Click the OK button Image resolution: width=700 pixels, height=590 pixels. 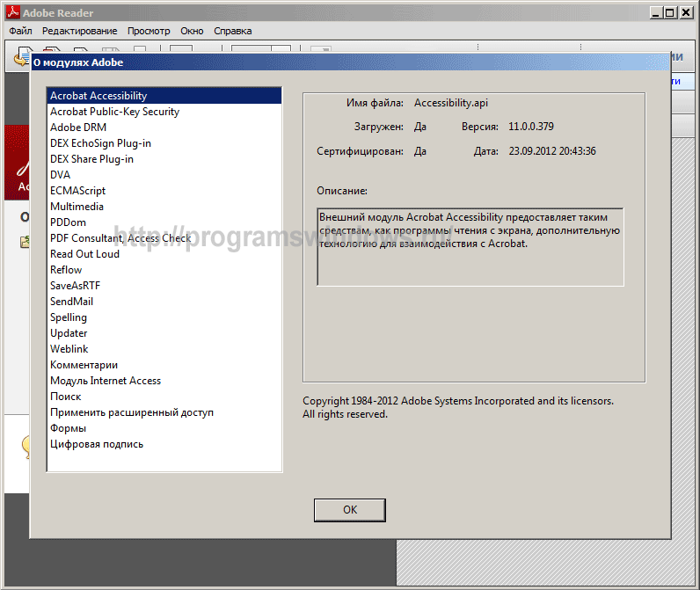[349, 510]
